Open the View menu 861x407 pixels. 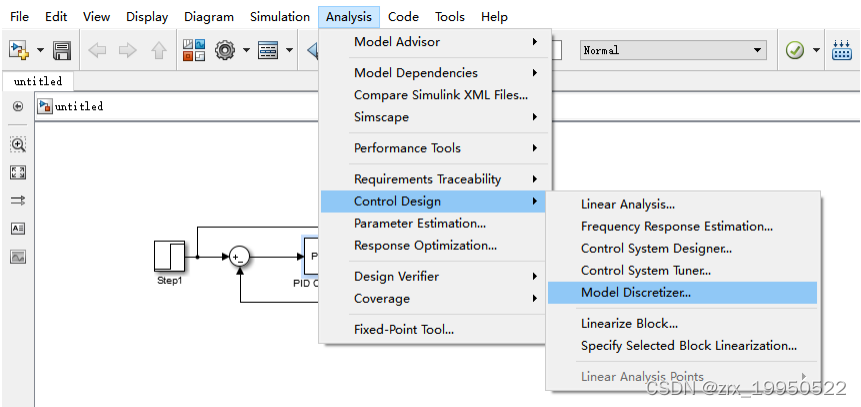coord(96,17)
